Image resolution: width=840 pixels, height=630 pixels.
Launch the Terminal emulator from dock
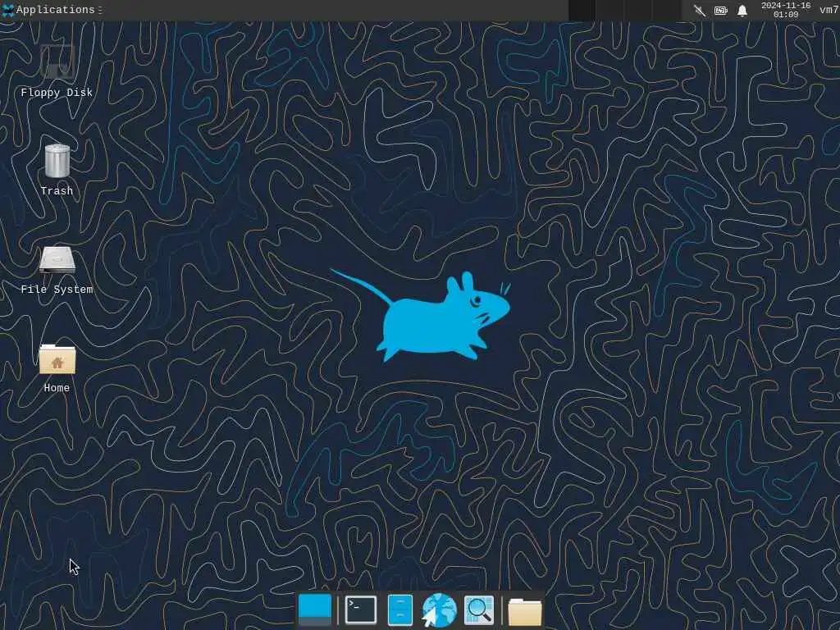click(x=361, y=609)
